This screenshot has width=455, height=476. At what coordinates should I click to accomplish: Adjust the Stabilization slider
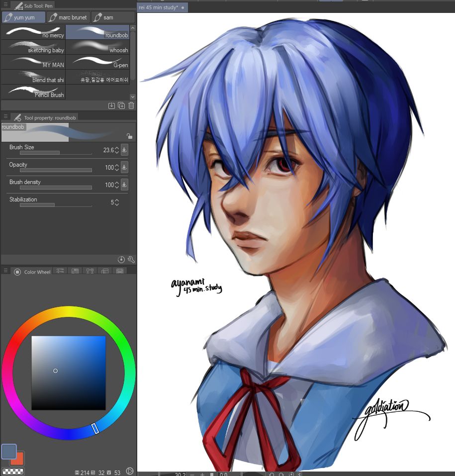tap(56, 205)
